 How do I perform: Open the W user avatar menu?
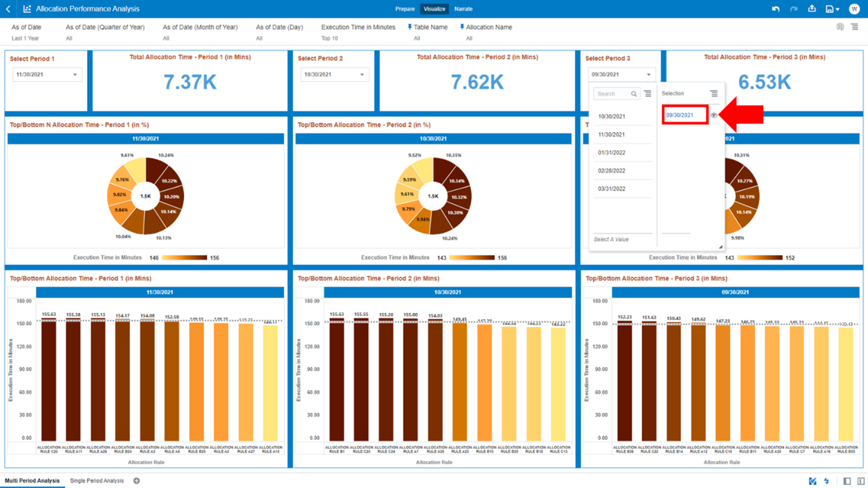click(854, 8)
